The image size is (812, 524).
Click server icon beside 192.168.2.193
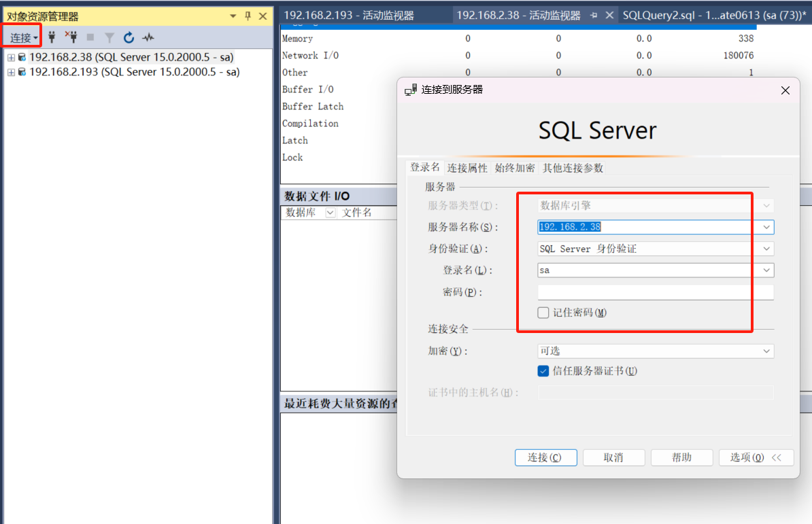pyautogui.click(x=22, y=72)
